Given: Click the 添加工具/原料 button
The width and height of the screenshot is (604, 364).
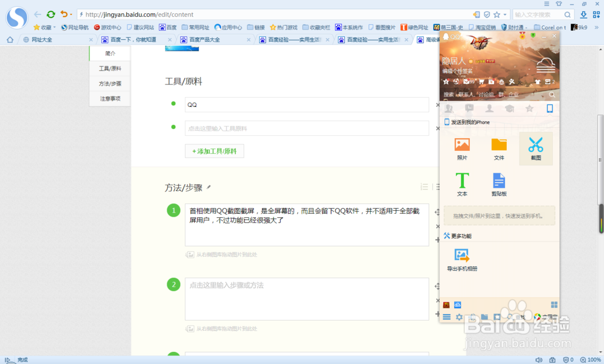Looking at the screenshot, I should click(214, 151).
